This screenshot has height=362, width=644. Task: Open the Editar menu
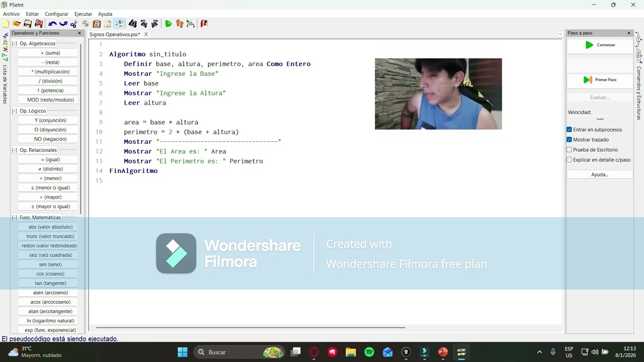32,14
